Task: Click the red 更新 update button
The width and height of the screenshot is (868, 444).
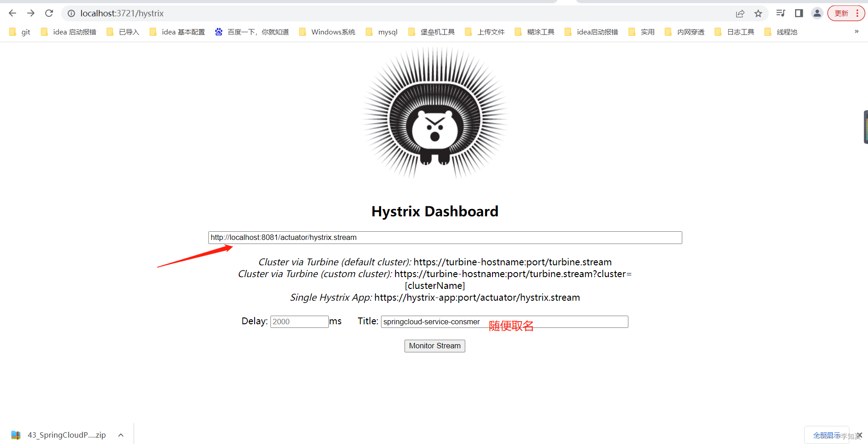Action: point(841,13)
